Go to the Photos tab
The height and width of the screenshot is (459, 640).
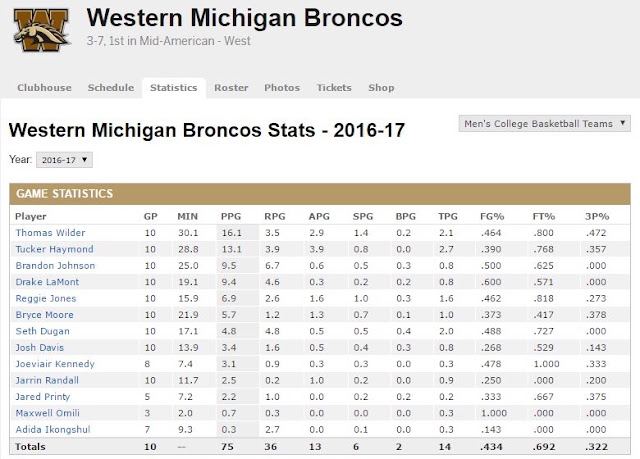(282, 88)
